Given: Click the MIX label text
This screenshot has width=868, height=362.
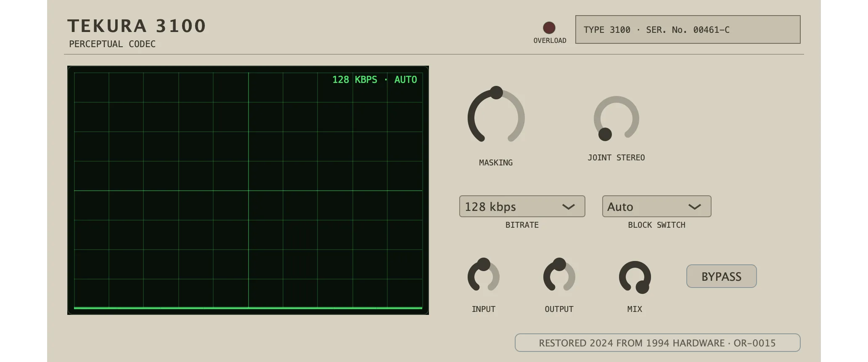Looking at the screenshot, I should pos(635,309).
